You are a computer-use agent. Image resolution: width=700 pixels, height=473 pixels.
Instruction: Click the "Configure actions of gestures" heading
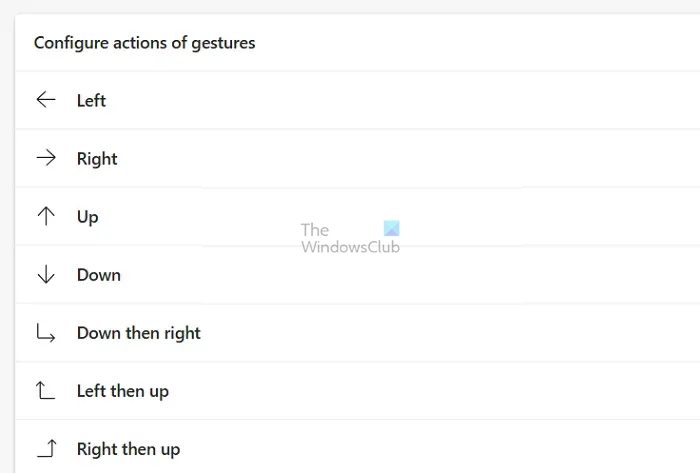pos(145,43)
